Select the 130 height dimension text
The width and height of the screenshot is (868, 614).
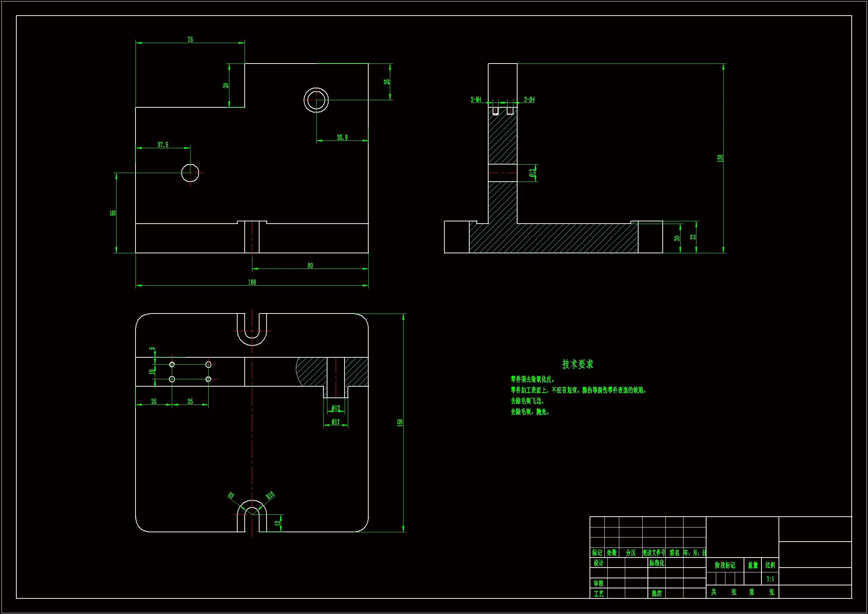tap(720, 158)
